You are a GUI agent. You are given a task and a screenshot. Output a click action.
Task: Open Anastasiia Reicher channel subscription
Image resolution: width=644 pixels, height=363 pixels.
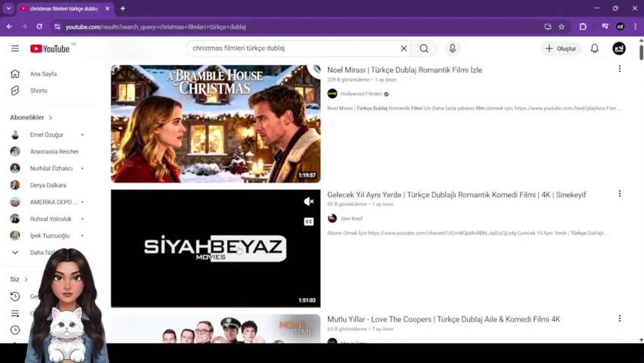(x=55, y=151)
